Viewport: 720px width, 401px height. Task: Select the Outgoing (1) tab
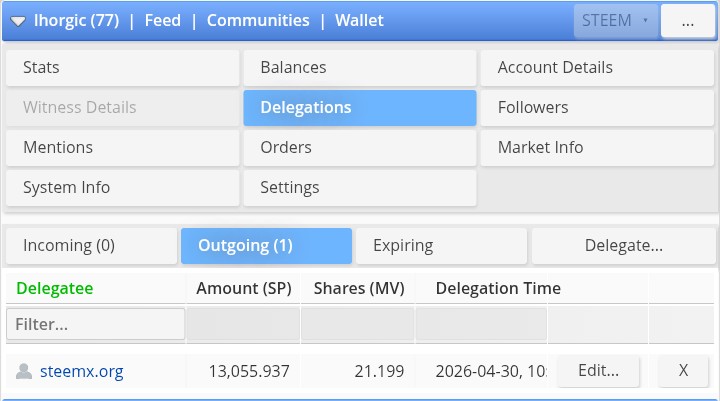[266, 246]
